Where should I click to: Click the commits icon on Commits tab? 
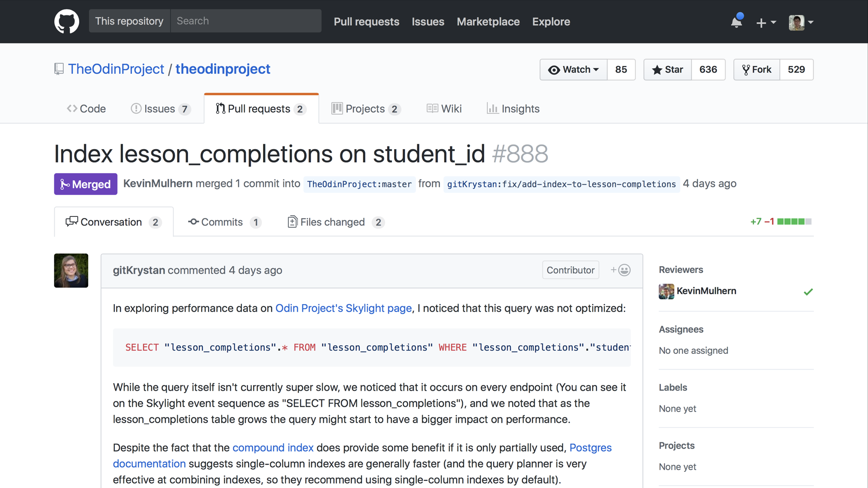point(193,222)
